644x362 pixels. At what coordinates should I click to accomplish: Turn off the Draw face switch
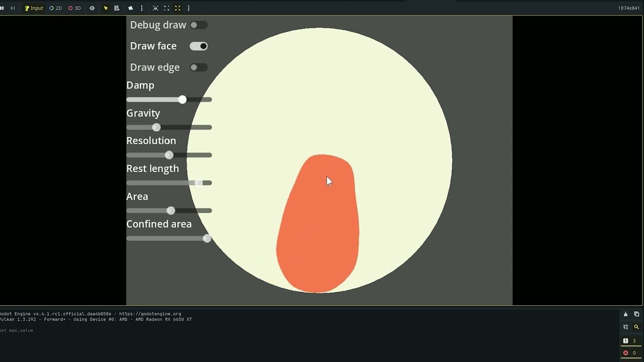click(198, 46)
